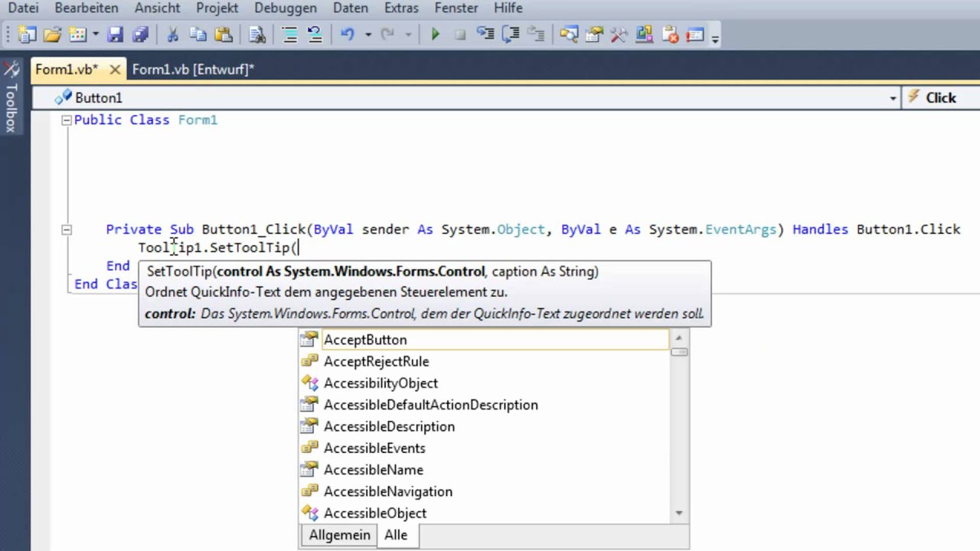Expand the toolbar overflow options arrow
Viewport: 980px width, 551px height.
[x=715, y=37]
